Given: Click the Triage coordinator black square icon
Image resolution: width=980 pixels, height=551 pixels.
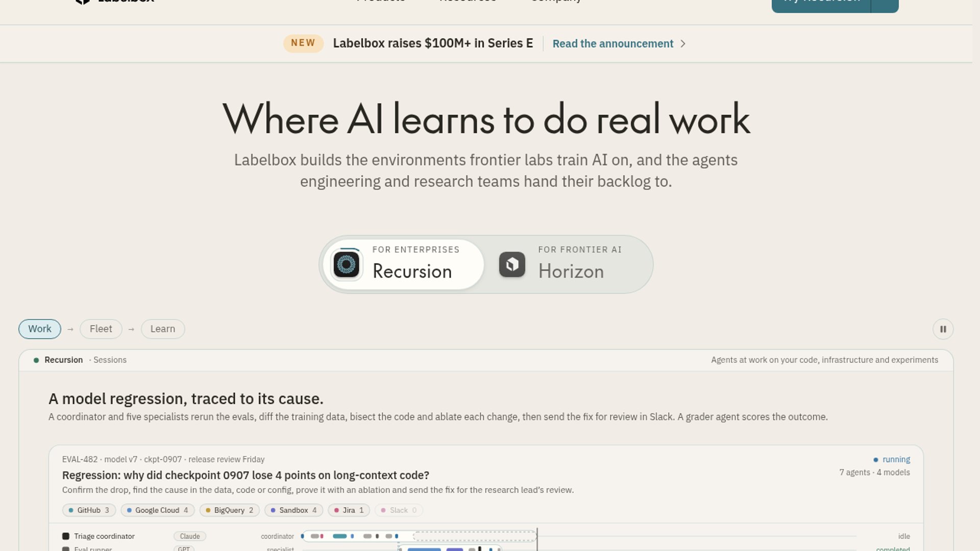Looking at the screenshot, I should (x=66, y=536).
